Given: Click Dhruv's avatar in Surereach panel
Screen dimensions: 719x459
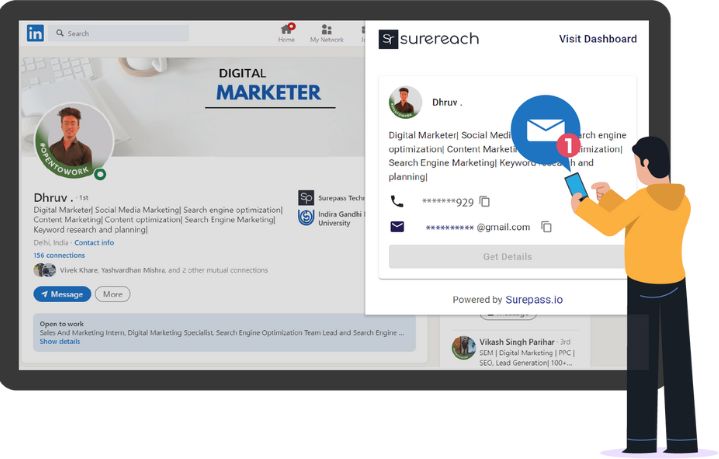Looking at the screenshot, I should 405,103.
